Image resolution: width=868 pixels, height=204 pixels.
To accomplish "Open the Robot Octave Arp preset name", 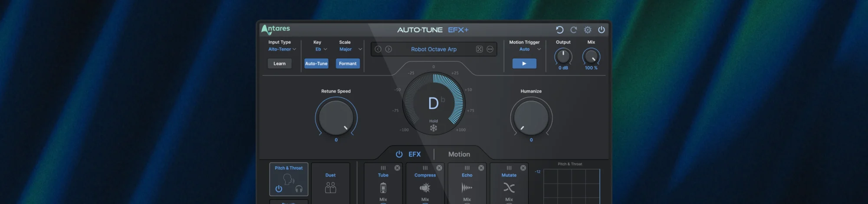I will point(434,49).
